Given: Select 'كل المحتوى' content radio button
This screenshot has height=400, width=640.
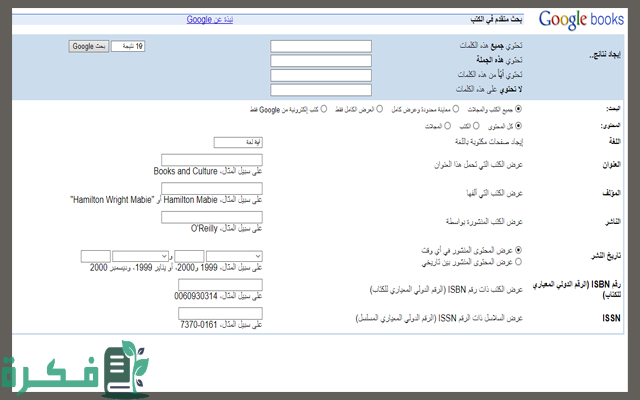Looking at the screenshot, I should pyautogui.click(x=518, y=126).
